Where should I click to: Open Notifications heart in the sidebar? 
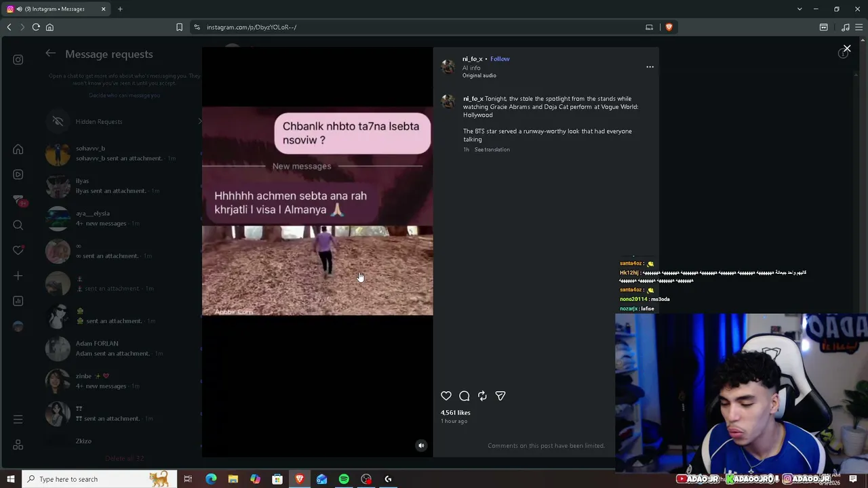18,250
